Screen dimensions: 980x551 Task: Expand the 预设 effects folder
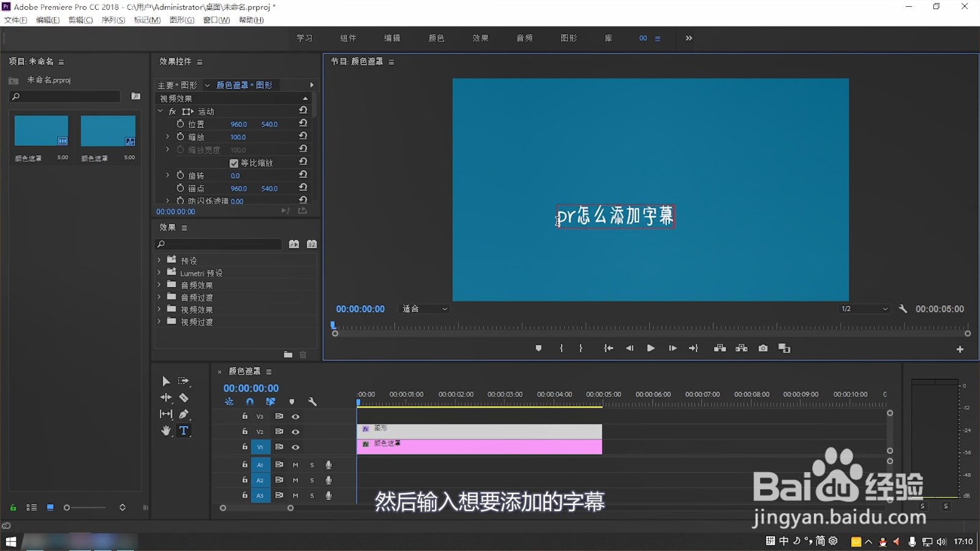pyautogui.click(x=159, y=260)
